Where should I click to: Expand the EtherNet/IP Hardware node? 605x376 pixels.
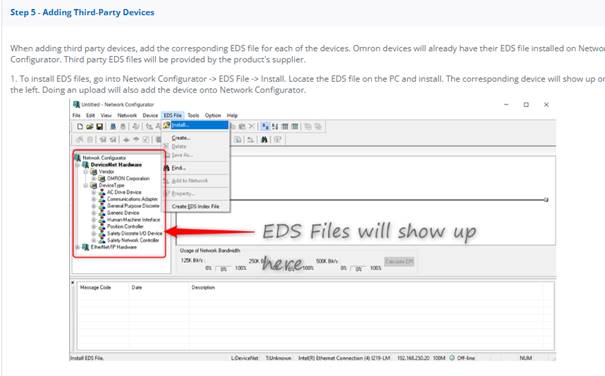(77, 247)
